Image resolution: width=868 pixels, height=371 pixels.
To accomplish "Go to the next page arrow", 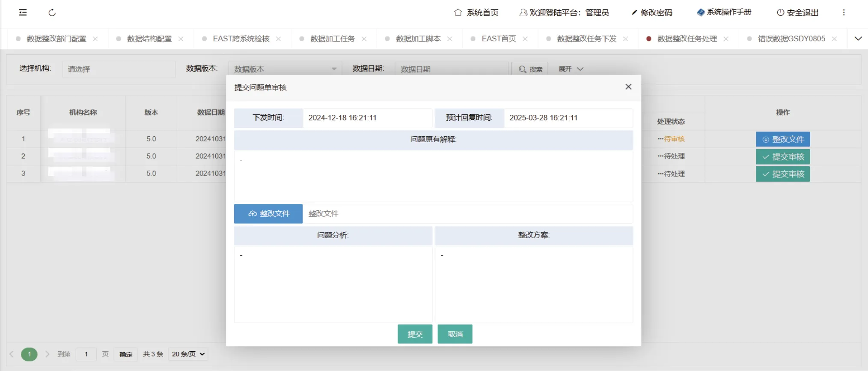I will coord(48,354).
